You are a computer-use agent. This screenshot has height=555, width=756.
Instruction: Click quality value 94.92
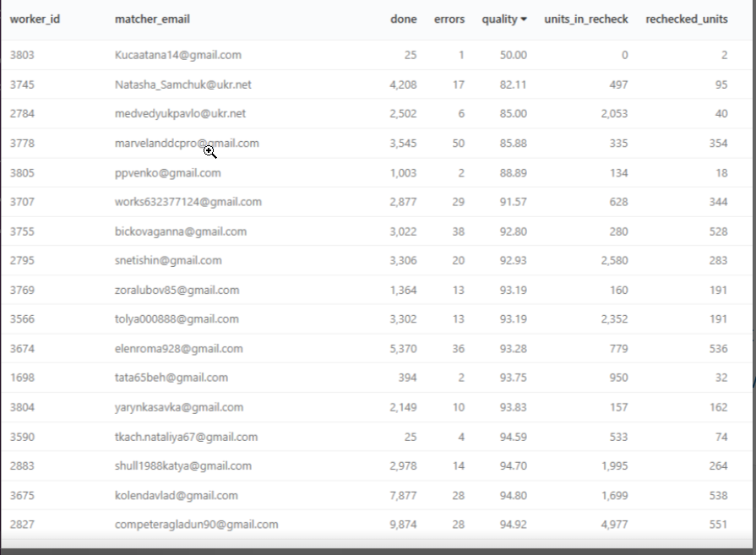tap(513, 525)
